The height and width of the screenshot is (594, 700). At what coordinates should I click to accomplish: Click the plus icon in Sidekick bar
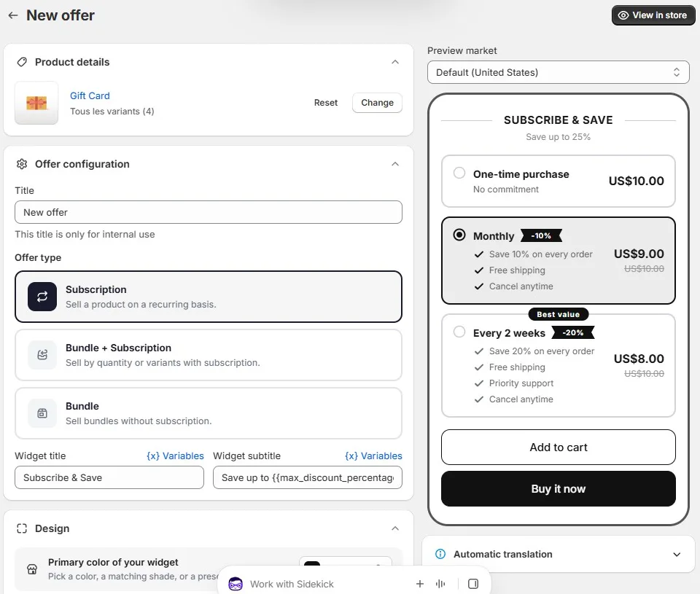pyautogui.click(x=420, y=584)
